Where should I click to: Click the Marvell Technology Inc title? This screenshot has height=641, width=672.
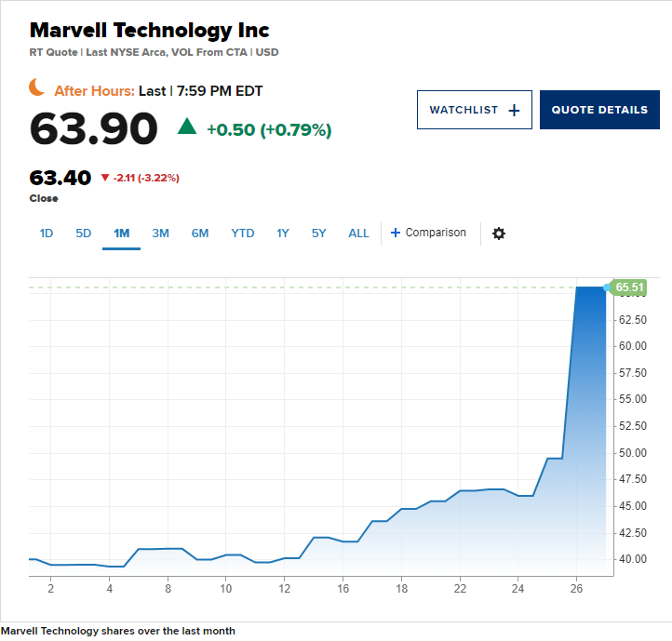coord(150,30)
